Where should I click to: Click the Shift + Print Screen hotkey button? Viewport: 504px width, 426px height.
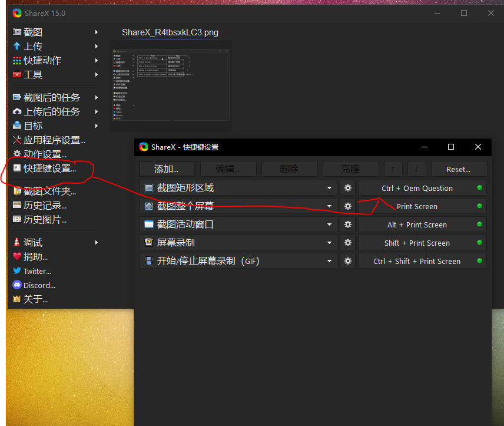click(x=422, y=243)
